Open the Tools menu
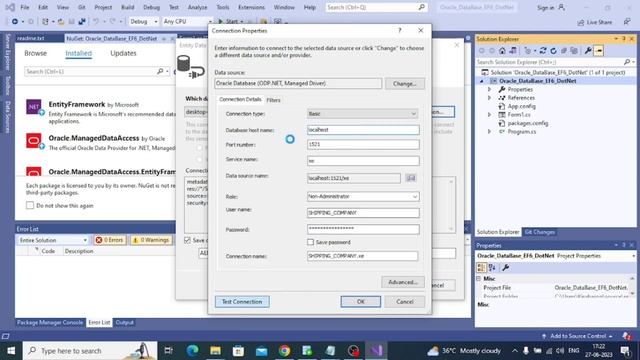Image resolution: width=640 pixels, height=360 pixels. click(x=223, y=7)
